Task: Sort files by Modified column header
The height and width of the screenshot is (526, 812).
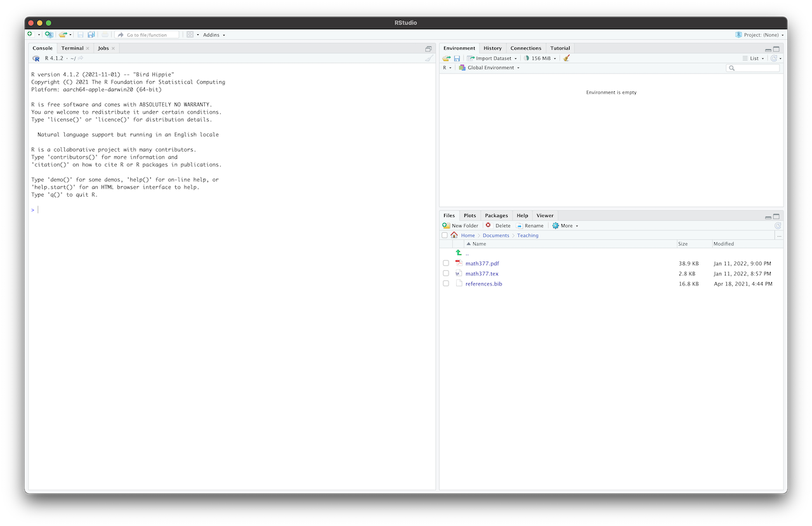Action: 747,244
